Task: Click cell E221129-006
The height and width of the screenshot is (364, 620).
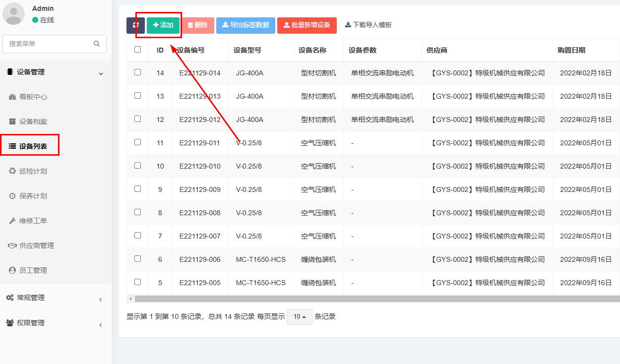Action: pyautogui.click(x=200, y=259)
